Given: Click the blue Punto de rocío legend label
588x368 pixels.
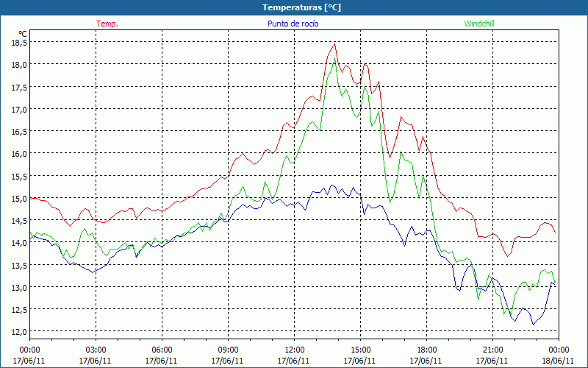Looking at the screenshot, I should 293,24.
